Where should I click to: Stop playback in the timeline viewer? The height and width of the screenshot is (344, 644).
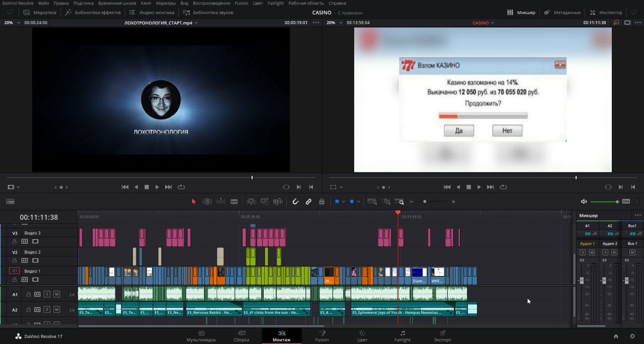click(x=468, y=187)
